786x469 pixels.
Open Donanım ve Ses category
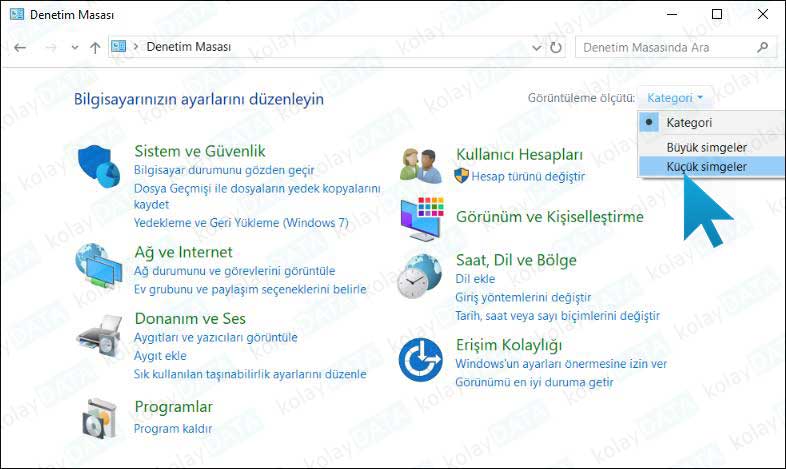click(190, 319)
